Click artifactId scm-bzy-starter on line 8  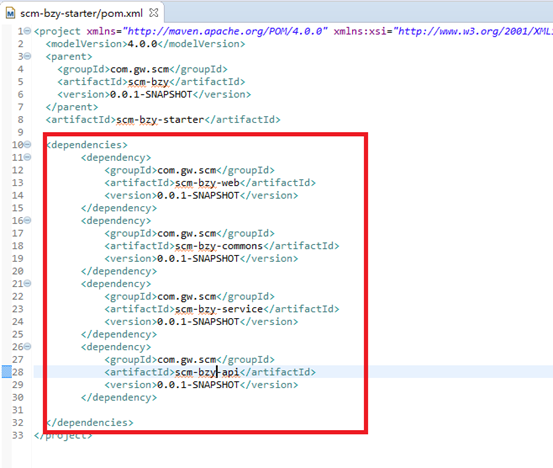[x=160, y=120]
